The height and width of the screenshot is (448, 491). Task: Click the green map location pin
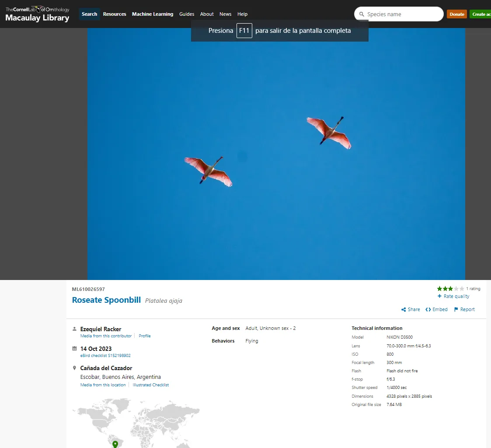pyautogui.click(x=115, y=444)
